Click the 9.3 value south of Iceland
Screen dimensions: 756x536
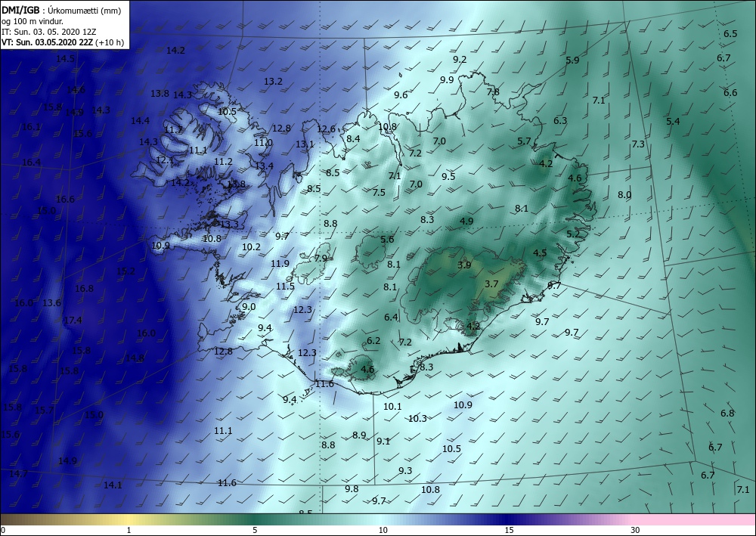[405, 470]
